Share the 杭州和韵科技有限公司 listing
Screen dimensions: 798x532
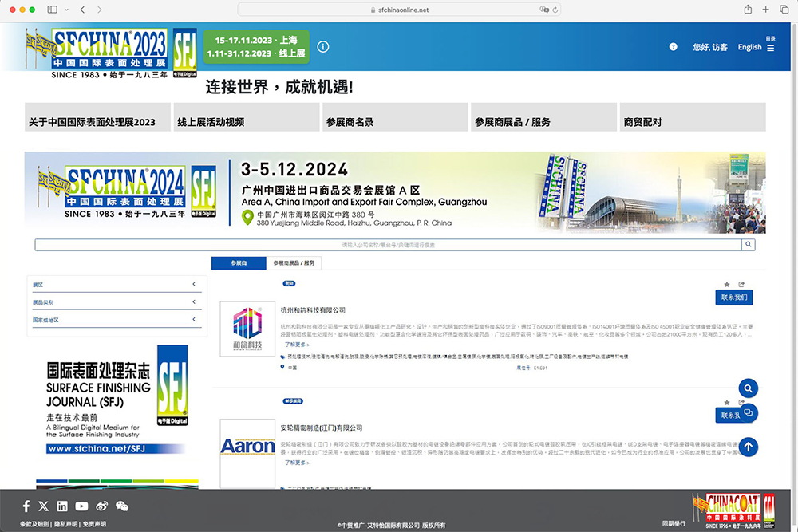click(x=741, y=284)
